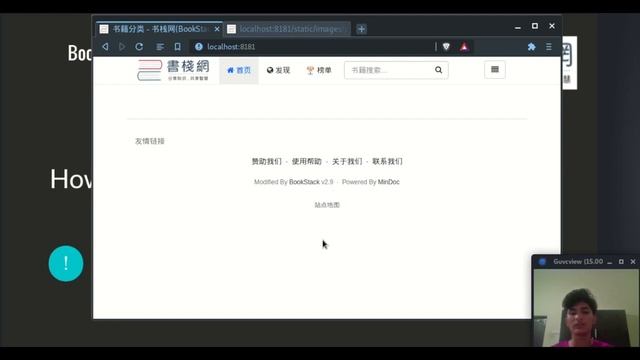Open the 发现 discover menu item

pyautogui.click(x=278, y=70)
